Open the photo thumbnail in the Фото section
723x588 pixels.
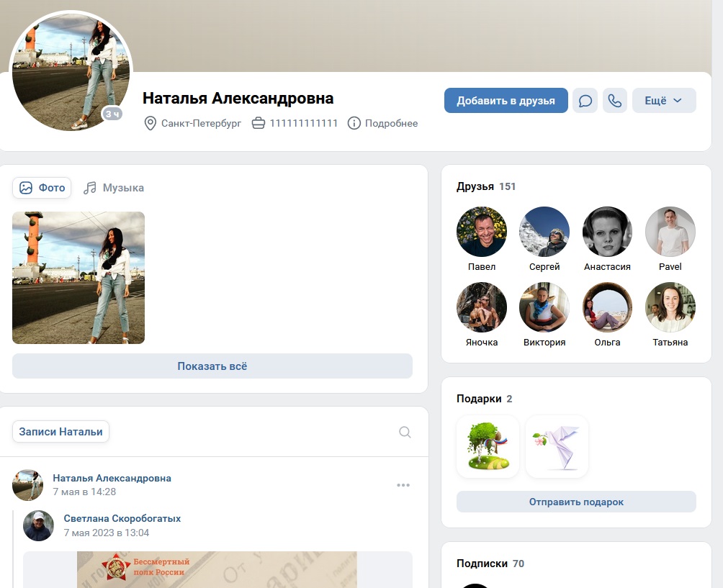pyautogui.click(x=78, y=278)
